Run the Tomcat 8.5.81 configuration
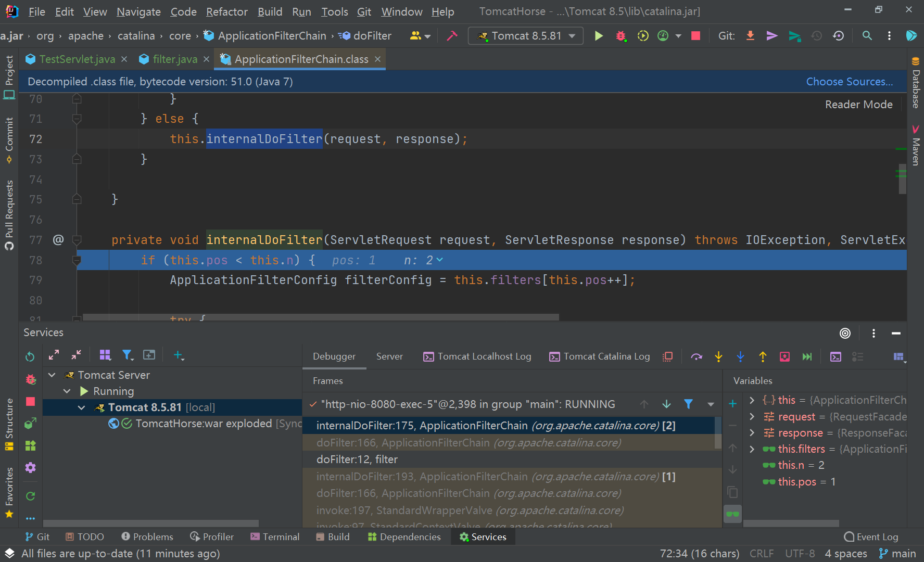This screenshot has width=924, height=562. click(599, 36)
